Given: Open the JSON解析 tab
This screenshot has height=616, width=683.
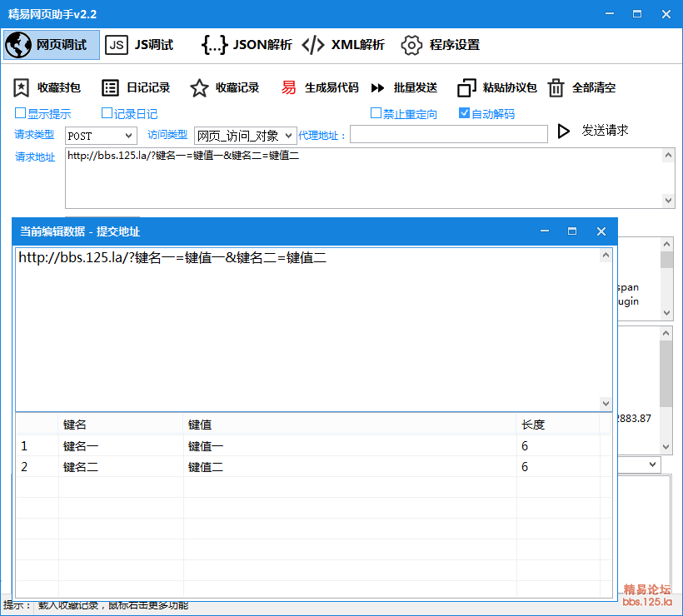Looking at the screenshot, I should (247, 45).
